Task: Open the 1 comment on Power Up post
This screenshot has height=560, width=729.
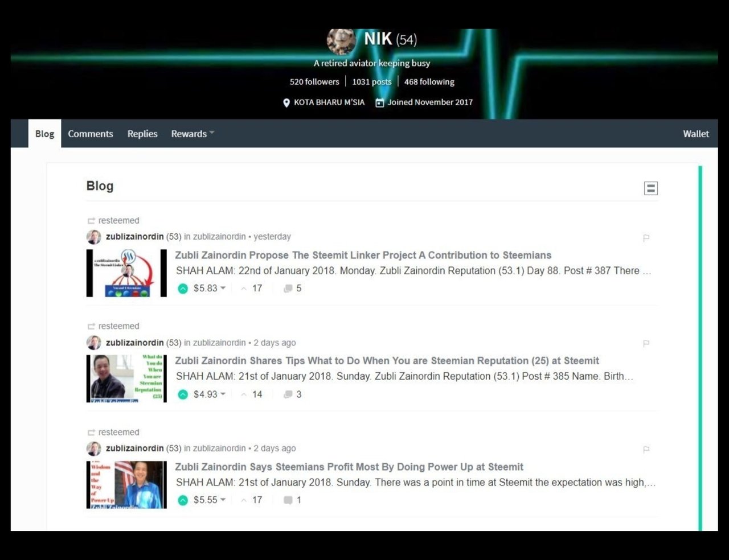Action: pyautogui.click(x=293, y=500)
